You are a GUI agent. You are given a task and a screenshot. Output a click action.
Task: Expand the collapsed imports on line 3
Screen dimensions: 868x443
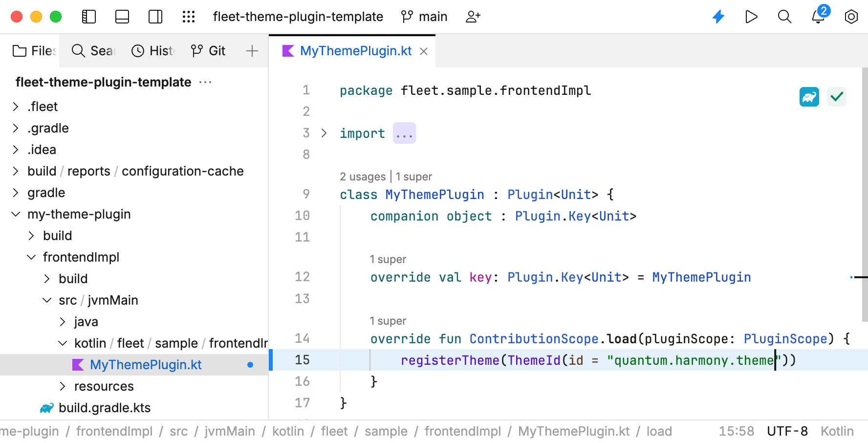(404, 133)
